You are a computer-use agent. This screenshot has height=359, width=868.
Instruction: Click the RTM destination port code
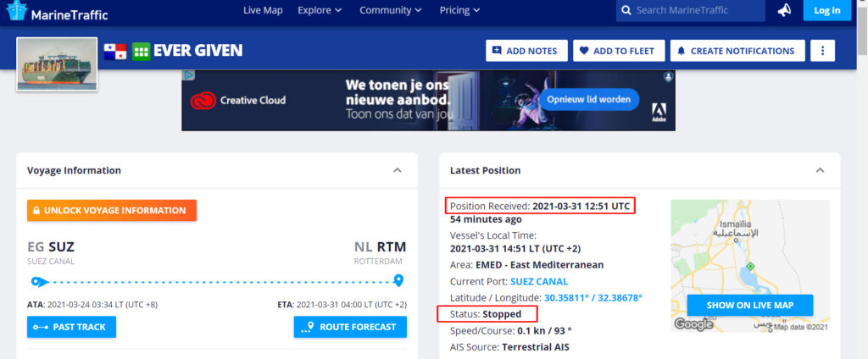[x=392, y=246]
